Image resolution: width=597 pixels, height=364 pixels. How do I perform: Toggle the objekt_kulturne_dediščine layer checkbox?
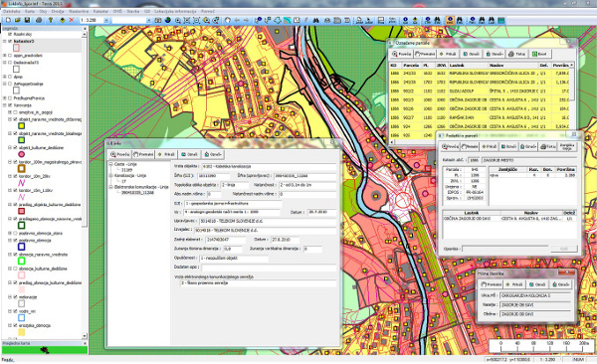[15, 148]
